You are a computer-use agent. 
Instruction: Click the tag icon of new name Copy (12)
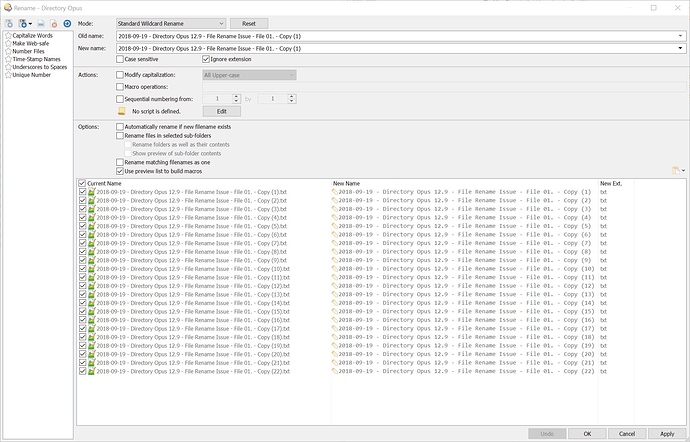(334, 286)
